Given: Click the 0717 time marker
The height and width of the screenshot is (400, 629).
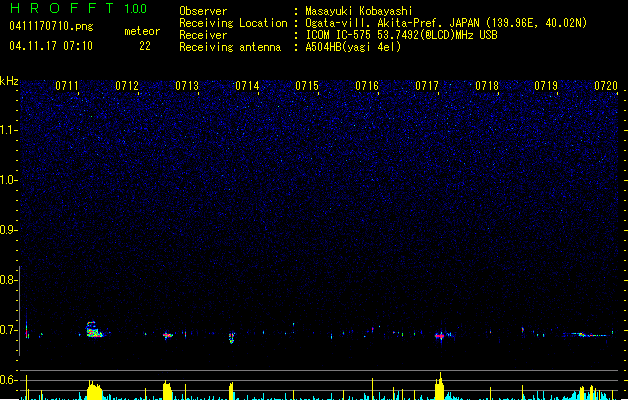Looking at the screenshot, I should coord(427,86).
